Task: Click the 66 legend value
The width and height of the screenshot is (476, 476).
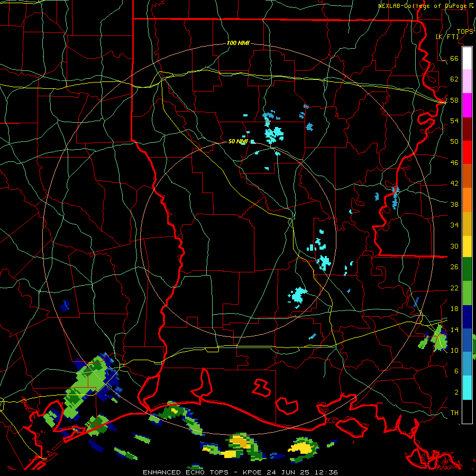Action: pos(454,59)
